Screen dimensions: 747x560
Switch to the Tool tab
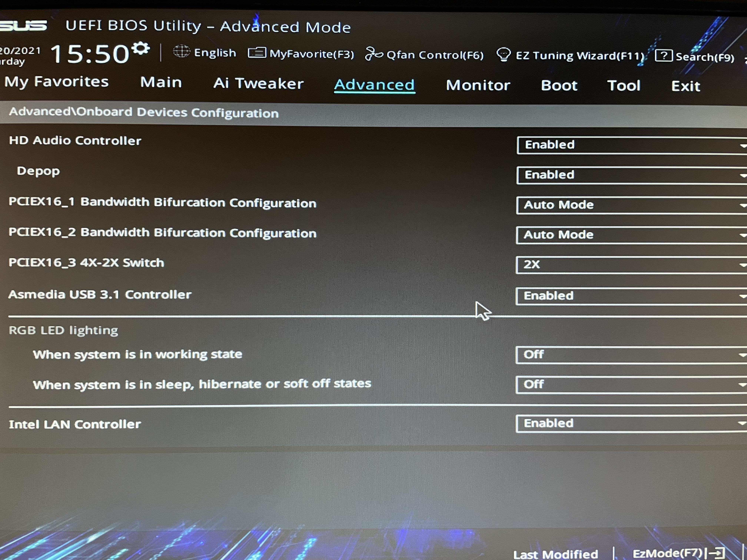click(624, 86)
